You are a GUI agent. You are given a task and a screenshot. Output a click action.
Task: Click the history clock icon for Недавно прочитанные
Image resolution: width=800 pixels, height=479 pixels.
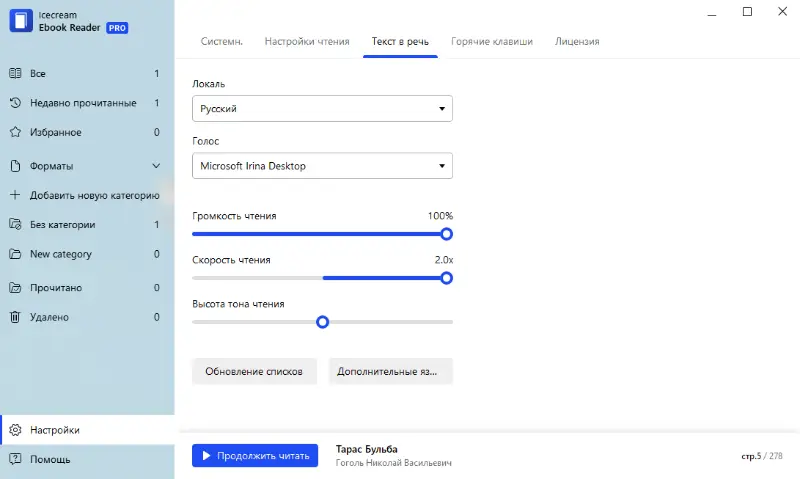pos(15,103)
